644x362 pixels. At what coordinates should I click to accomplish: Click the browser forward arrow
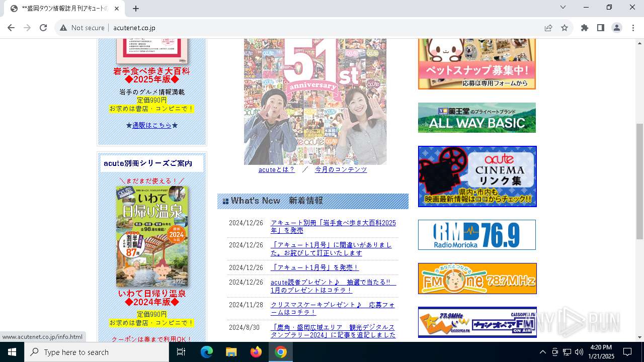[27, 28]
